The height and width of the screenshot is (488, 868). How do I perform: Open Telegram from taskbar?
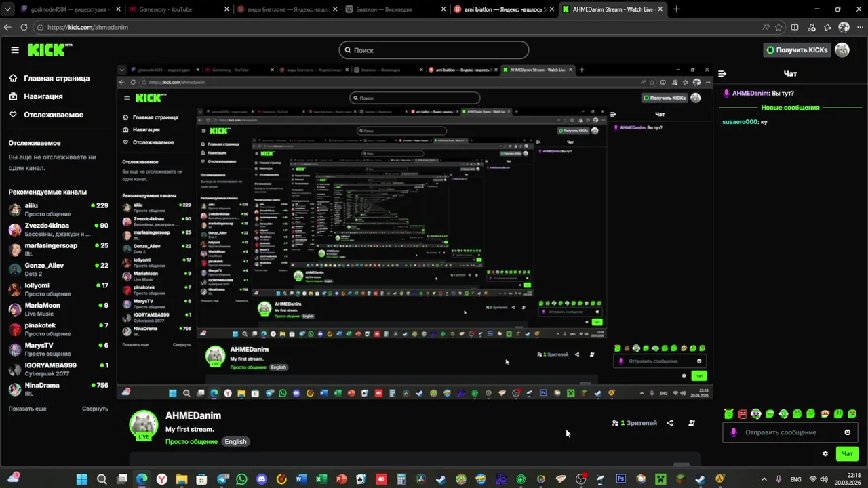pyautogui.click(x=222, y=479)
